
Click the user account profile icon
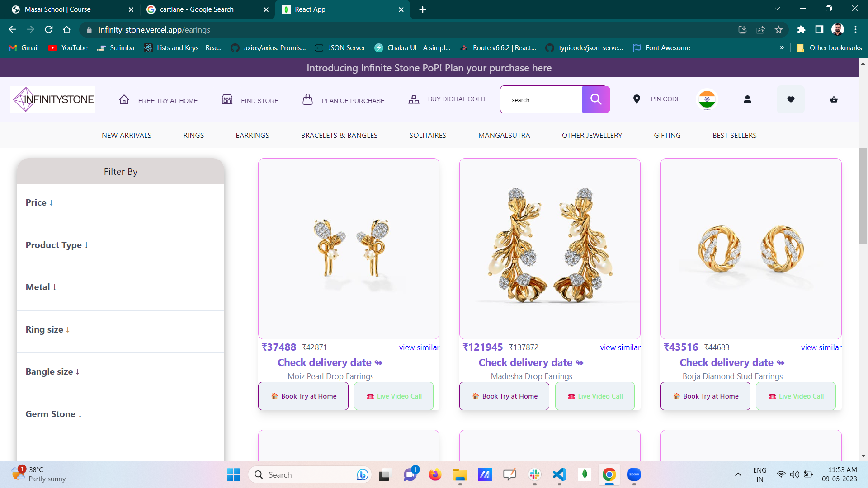pyautogui.click(x=747, y=99)
